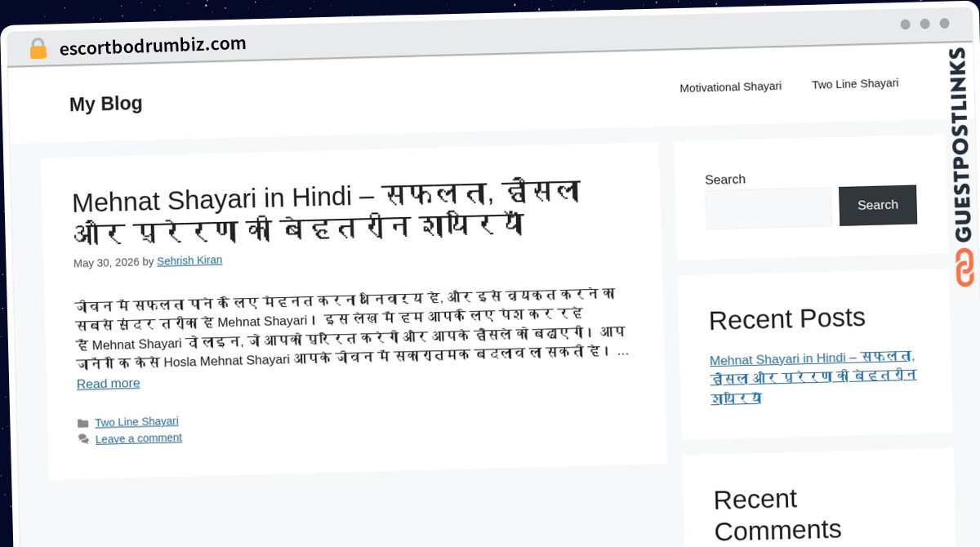Click the orange chain link logo icon

coord(964,269)
